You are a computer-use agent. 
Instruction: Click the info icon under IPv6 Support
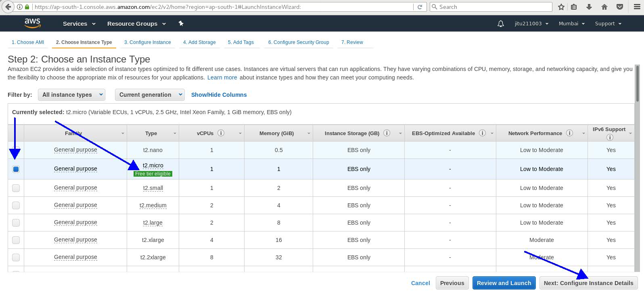pos(610,137)
